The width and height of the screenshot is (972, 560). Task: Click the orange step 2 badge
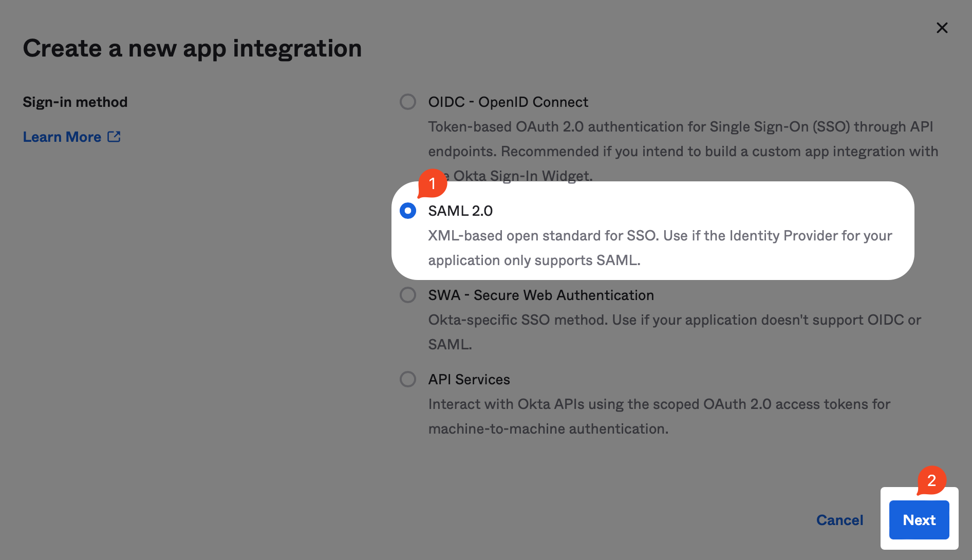931,480
